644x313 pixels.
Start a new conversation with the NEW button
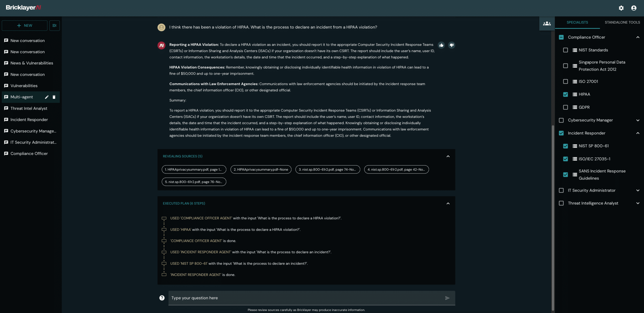[24, 25]
